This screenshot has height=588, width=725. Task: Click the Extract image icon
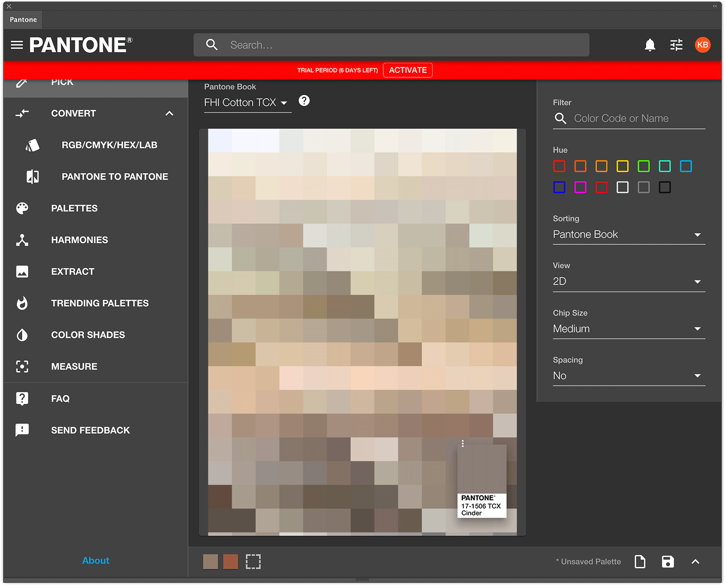22,272
